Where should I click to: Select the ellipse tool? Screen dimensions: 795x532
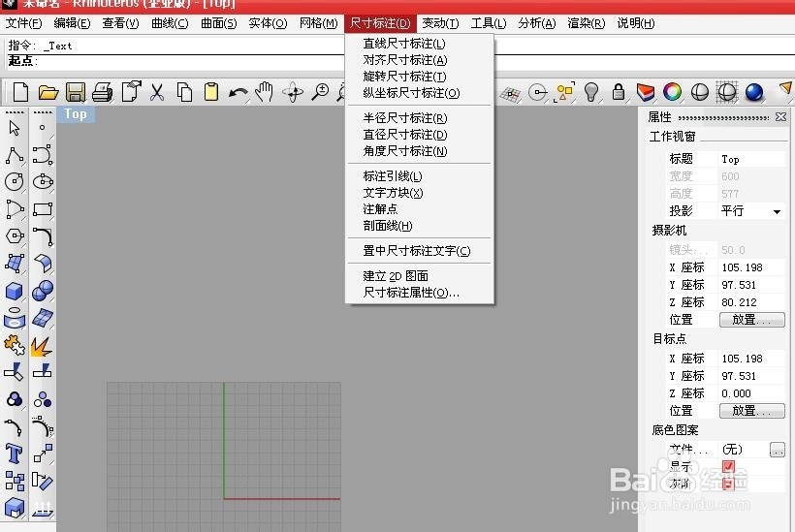(x=43, y=181)
